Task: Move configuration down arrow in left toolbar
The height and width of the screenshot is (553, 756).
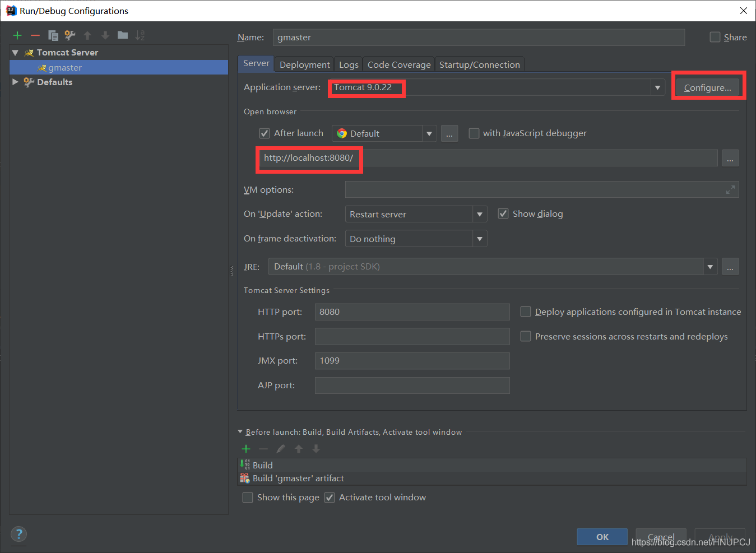Action: pyautogui.click(x=105, y=35)
